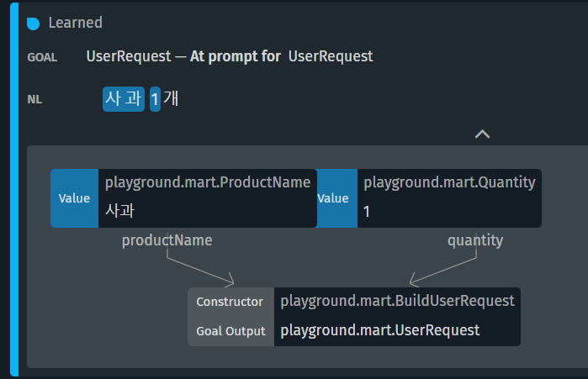Collapse the plan graph with chevron up
588x379 pixels.
[482, 134]
